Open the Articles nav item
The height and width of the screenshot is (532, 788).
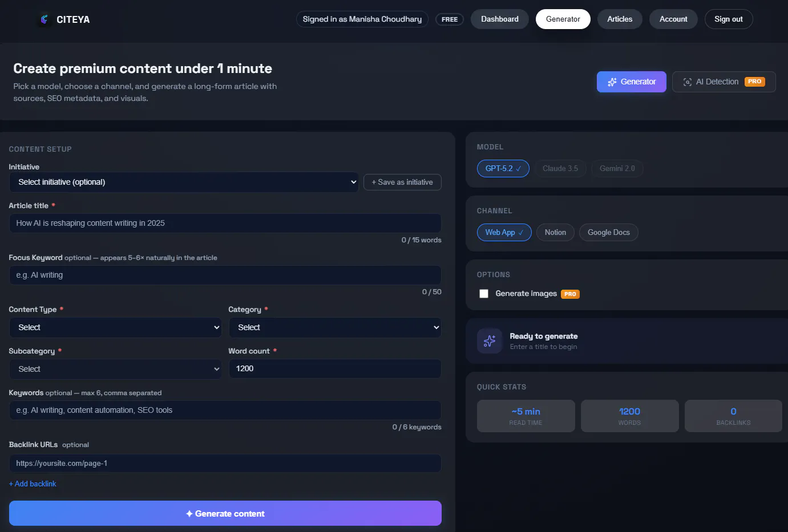620,19
